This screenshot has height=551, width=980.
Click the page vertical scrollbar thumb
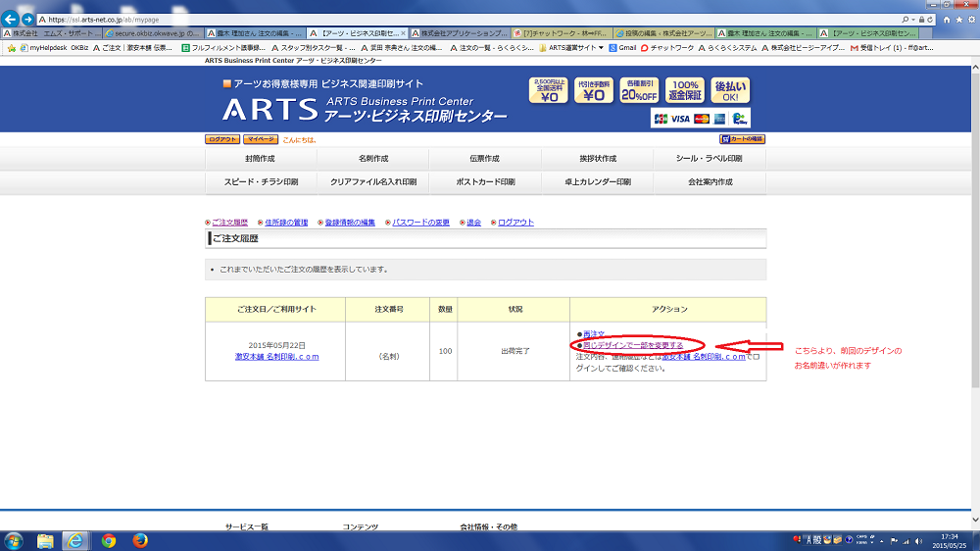(x=975, y=230)
